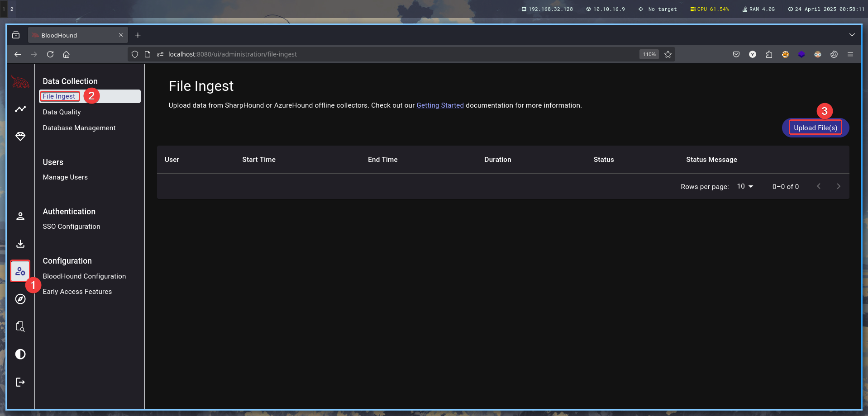The image size is (868, 416).
Task: Open the Getting Started documentation link
Action: pos(440,105)
